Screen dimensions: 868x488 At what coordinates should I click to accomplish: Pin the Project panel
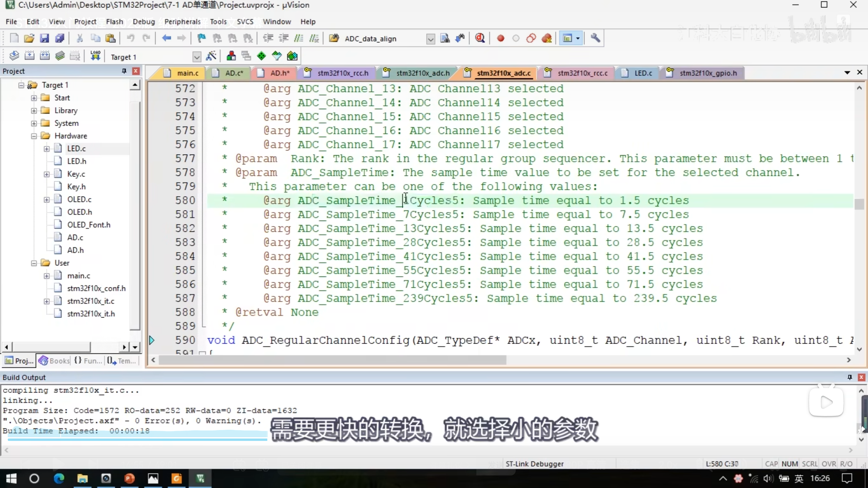tap(124, 71)
